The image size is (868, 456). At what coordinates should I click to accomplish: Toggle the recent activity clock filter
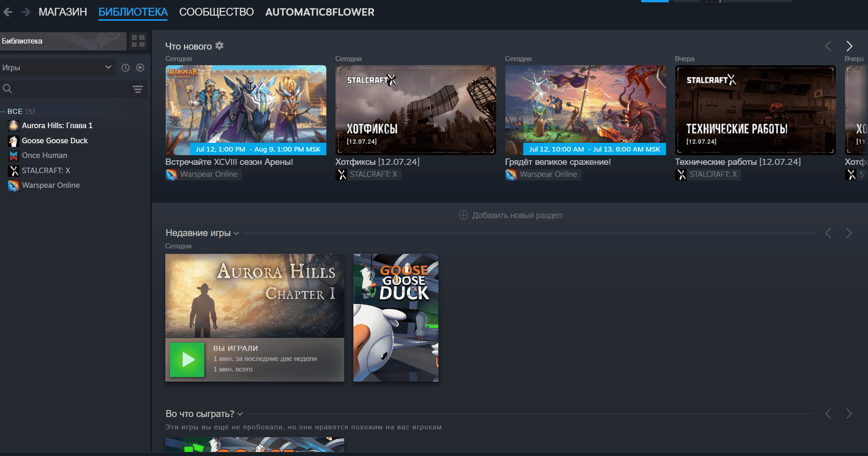[125, 68]
